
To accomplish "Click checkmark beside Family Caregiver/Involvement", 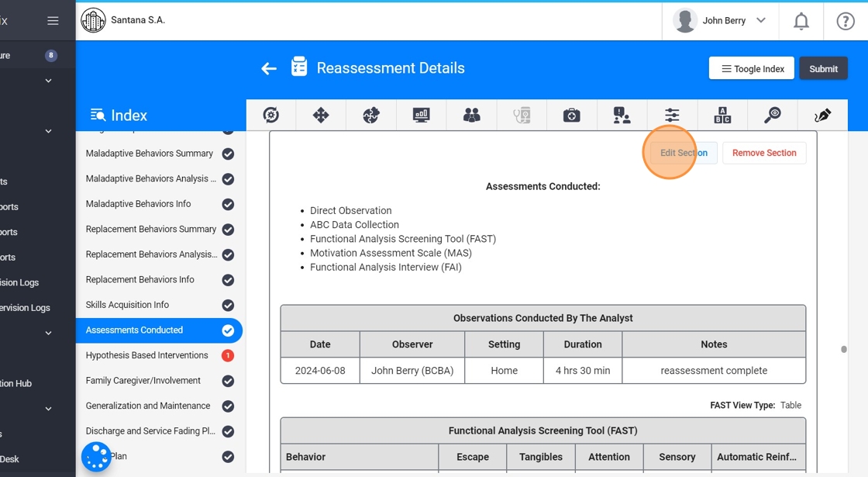I will click(228, 381).
